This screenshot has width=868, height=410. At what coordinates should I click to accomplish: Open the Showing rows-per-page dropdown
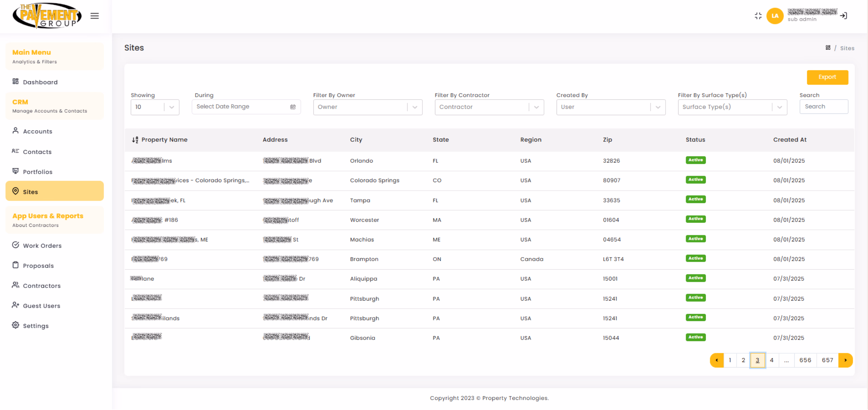[155, 107]
